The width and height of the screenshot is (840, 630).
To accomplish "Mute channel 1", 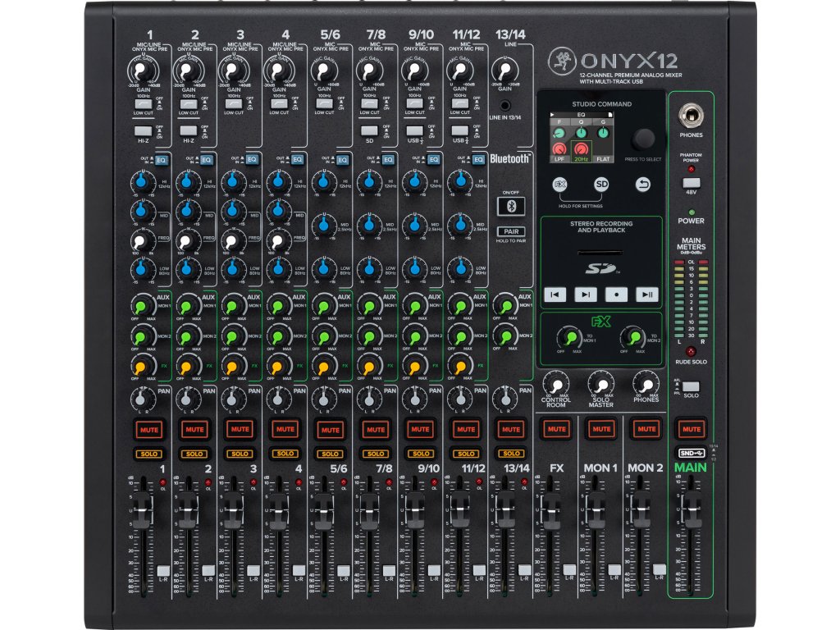I will click(149, 429).
